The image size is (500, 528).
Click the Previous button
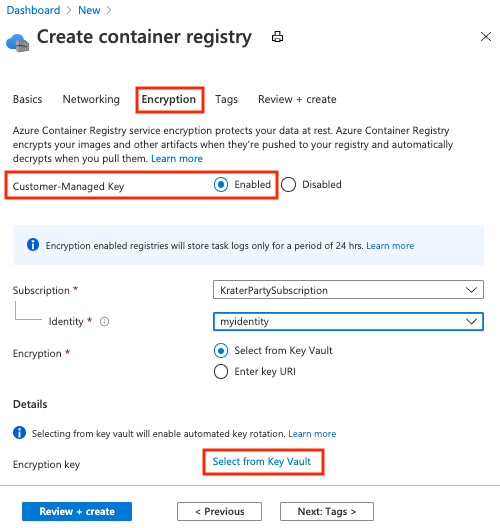(x=220, y=512)
